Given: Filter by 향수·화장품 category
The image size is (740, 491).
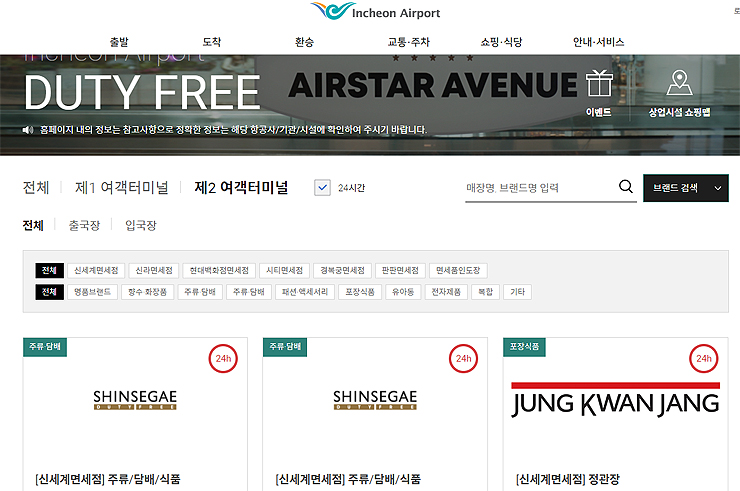Looking at the screenshot, I should tap(147, 292).
